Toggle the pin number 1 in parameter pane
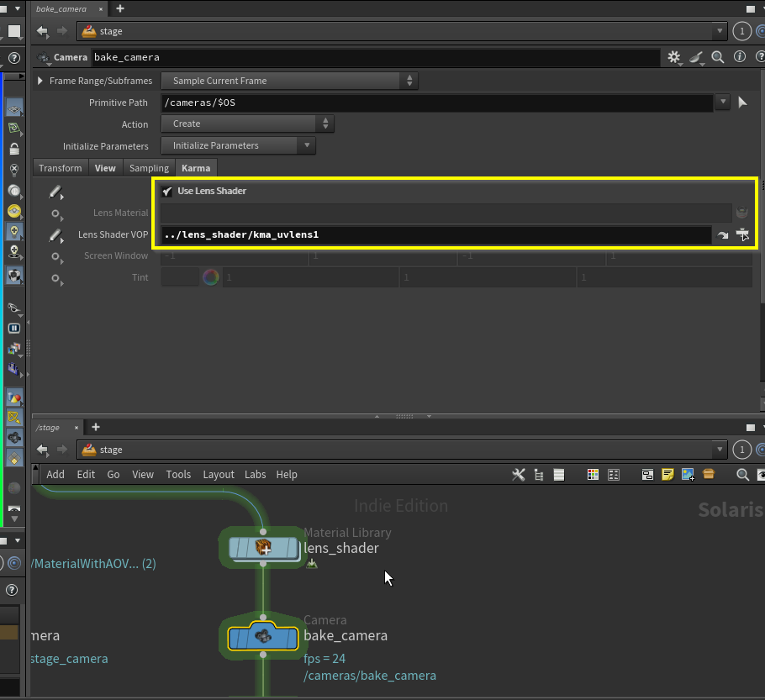 tap(741, 32)
